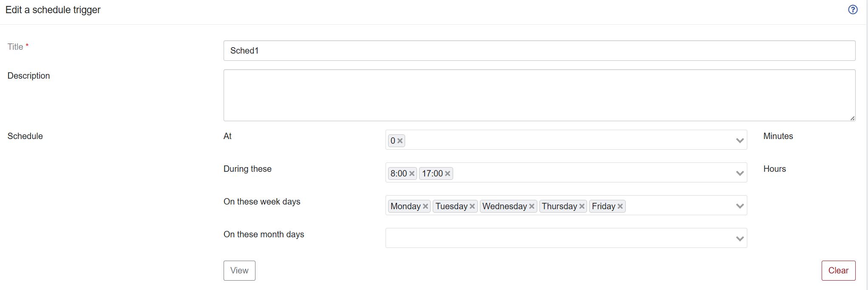
Task: Expand the week days dropdown arrow
Action: pos(740,206)
